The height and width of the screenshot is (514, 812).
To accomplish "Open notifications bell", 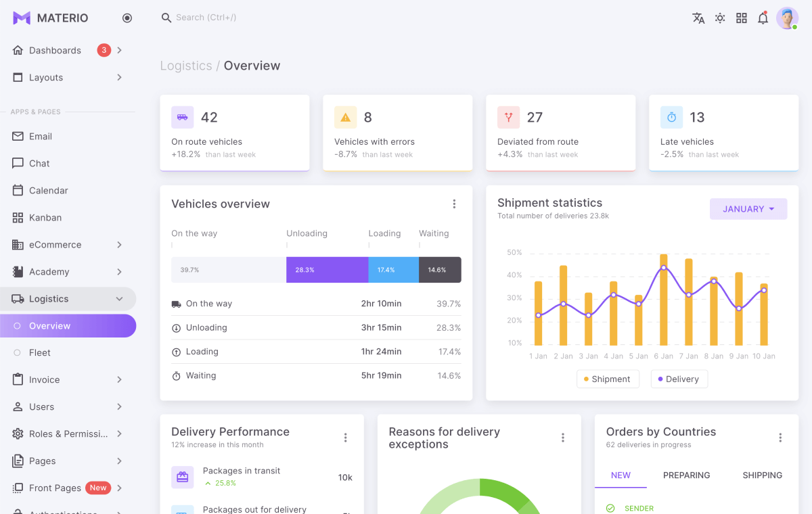I will point(763,18).
